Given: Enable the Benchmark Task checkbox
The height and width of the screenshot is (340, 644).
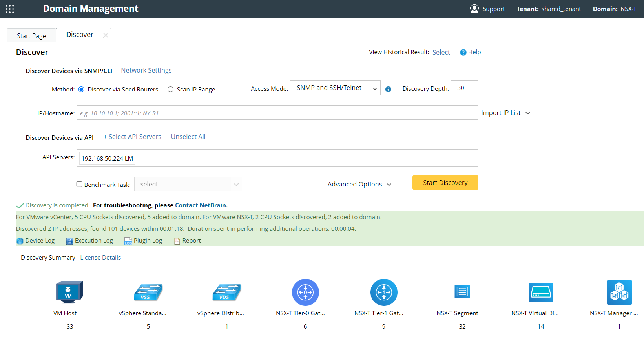Looking at the screenshot, I should pos(79,185).
